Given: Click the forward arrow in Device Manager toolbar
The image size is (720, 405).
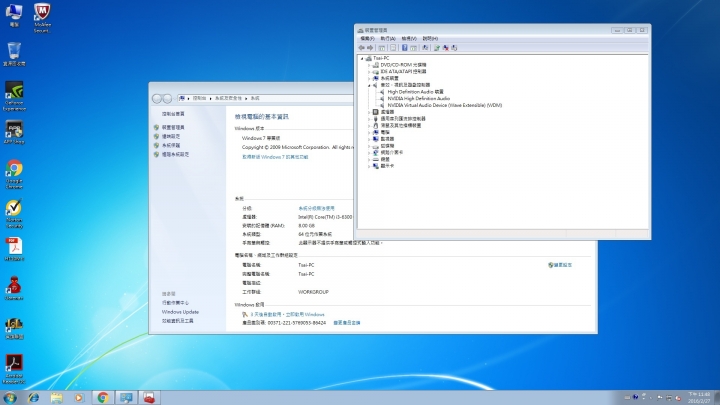Looking at the screenshot, I should click(370, 48).
